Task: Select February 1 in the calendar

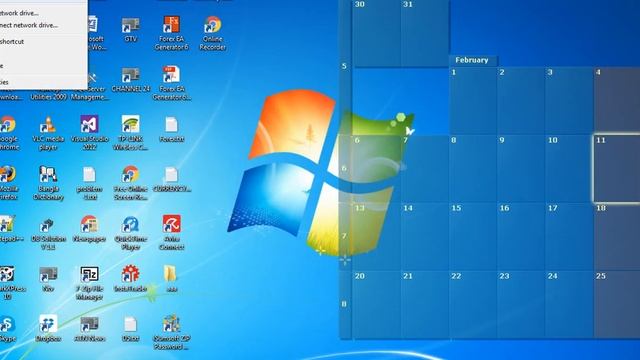Action: click(x=473, y=100)
